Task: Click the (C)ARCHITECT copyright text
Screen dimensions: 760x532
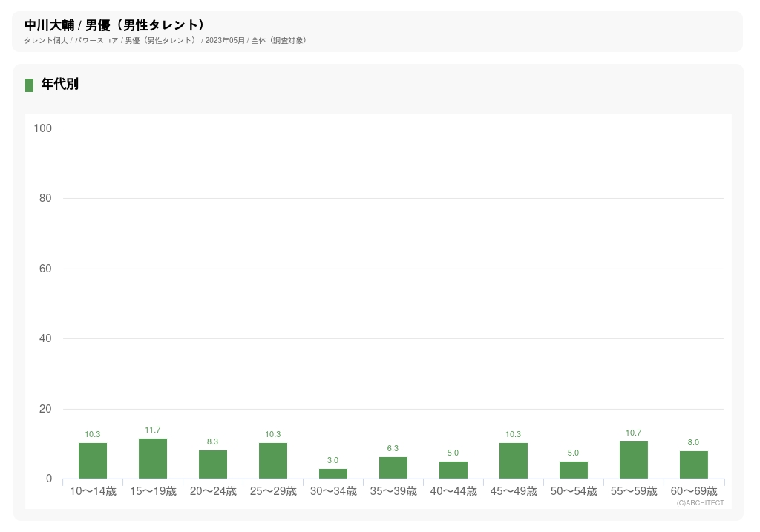Action: click(x=700, y=503)
